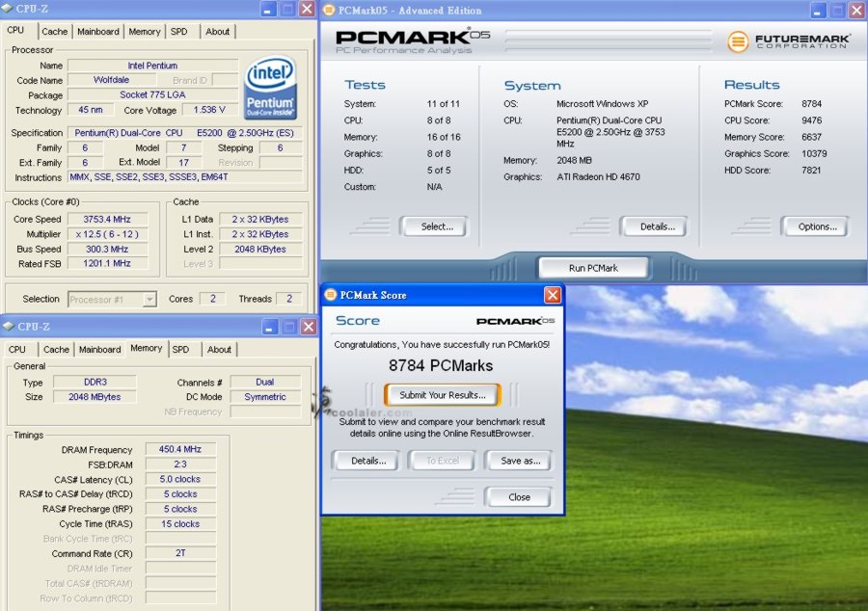Click the memory Size value '2048 MBytes'

click(95, 397)
